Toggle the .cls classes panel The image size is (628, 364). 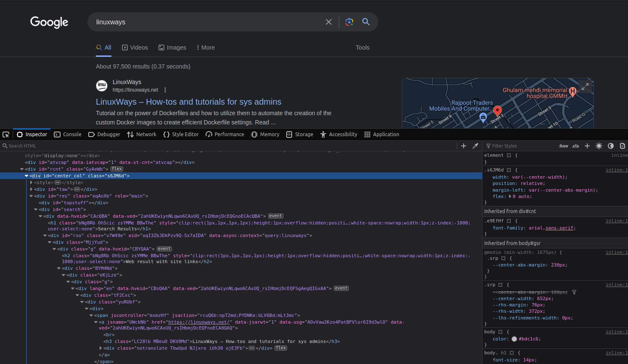coord(575,146)
